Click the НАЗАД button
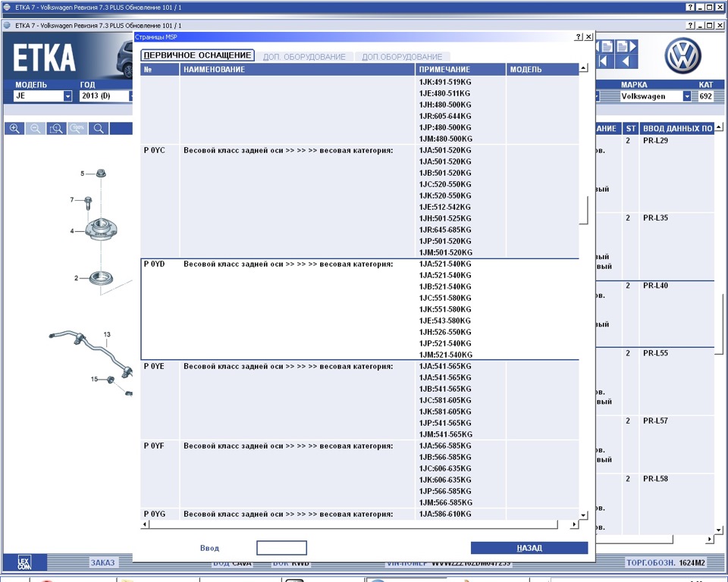 [529, 548]
